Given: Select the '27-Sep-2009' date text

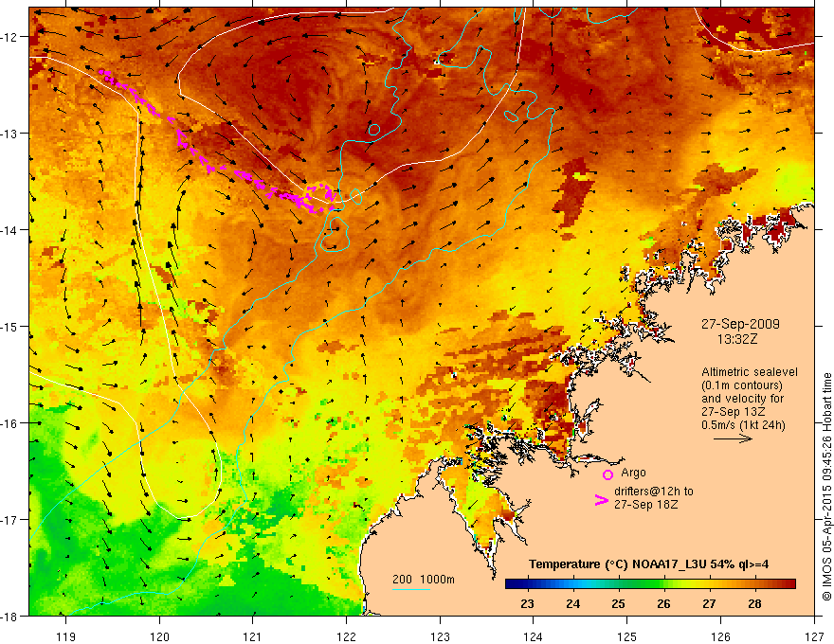Looking at the screenshot, I should pos(740,324).
